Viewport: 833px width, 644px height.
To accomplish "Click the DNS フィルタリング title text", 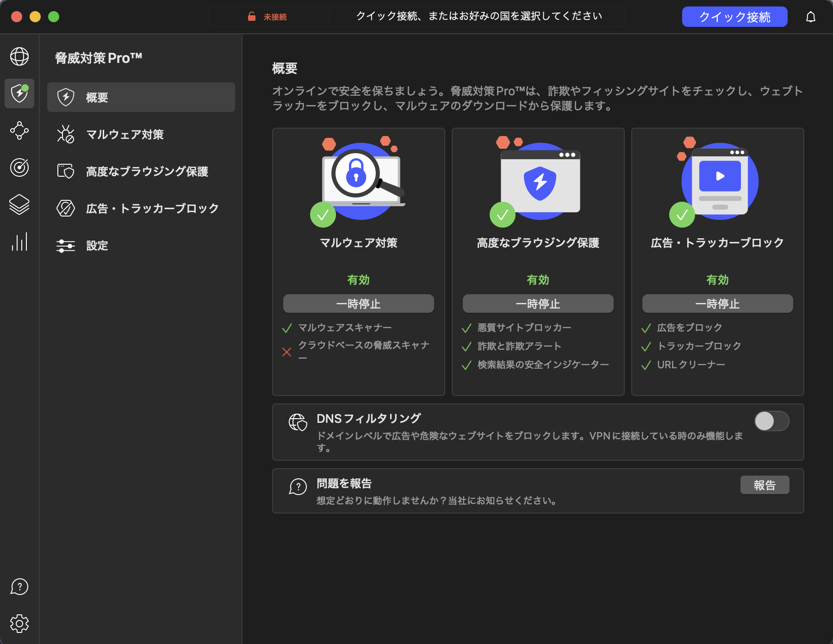I will coord(369,419).
